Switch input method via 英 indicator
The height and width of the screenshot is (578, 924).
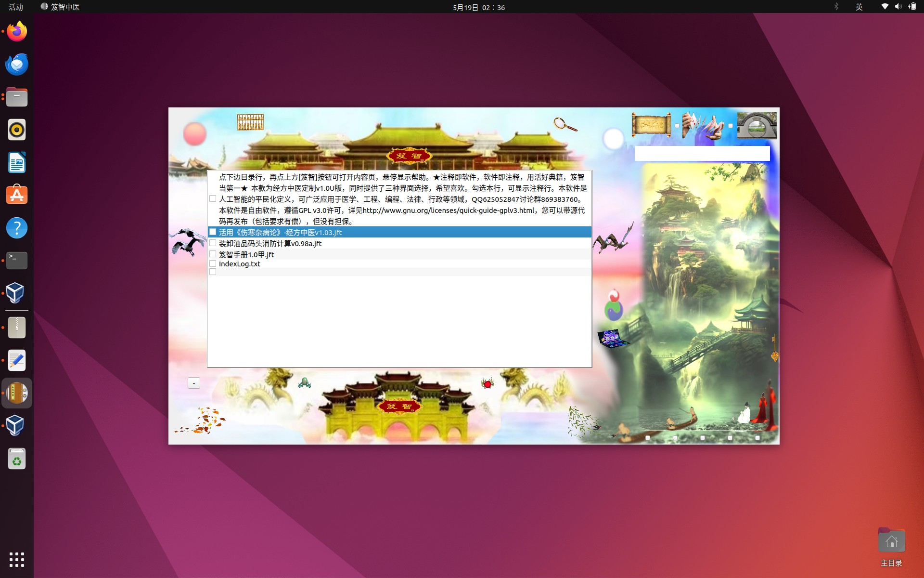[859, 7]
